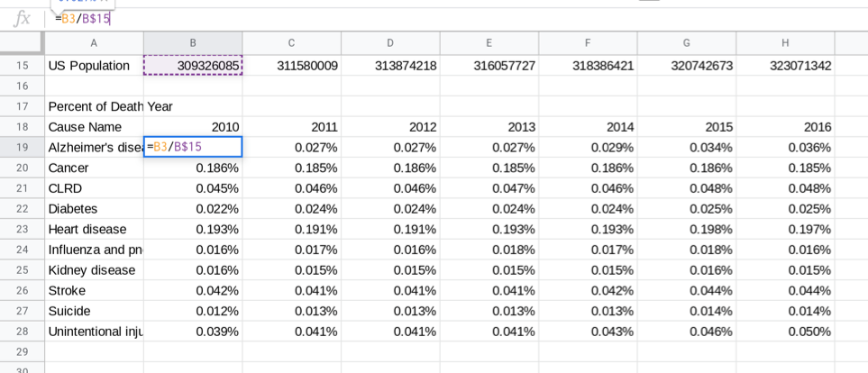Image resolution: width=868 pixels, height=373 pixels.
Task: Click the active cell containing =B3/B$15
Action: pos(193,147)
